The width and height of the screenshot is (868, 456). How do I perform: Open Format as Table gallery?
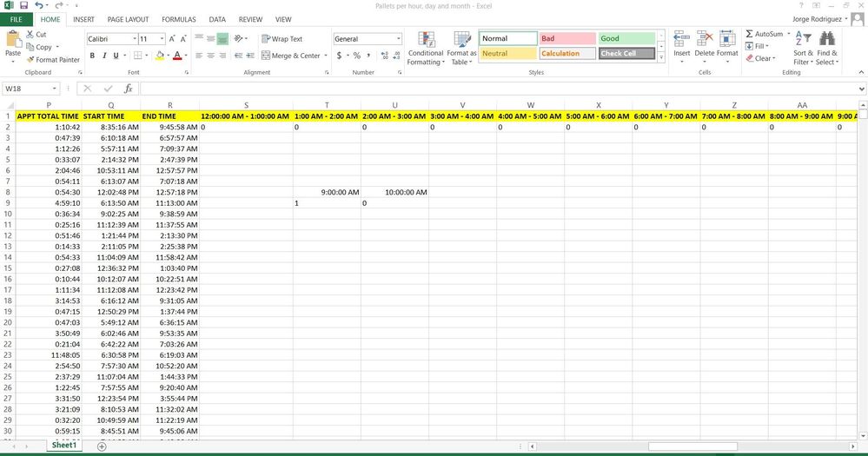[x=461, y=49]
